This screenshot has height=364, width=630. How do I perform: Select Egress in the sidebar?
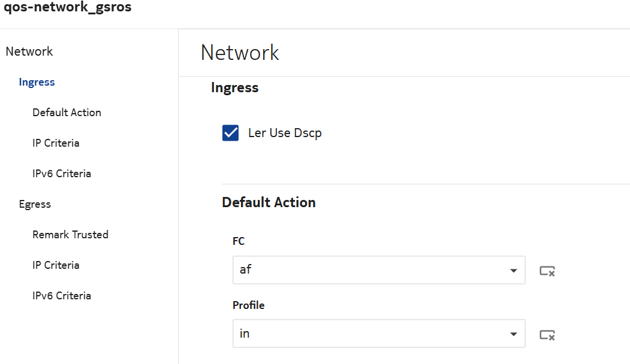click(x=35, y=204)
